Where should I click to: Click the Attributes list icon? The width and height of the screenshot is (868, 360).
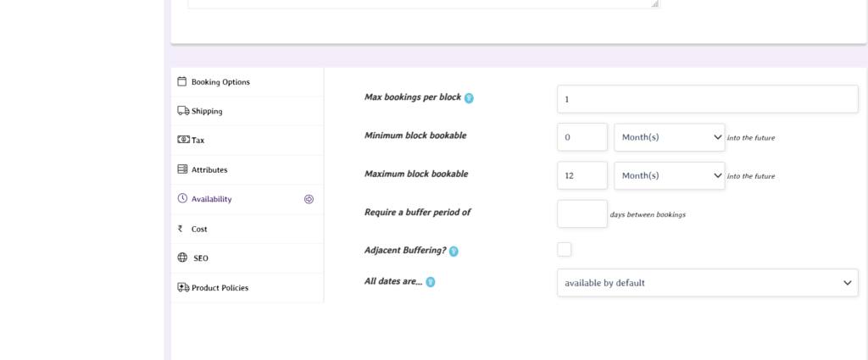182,169
